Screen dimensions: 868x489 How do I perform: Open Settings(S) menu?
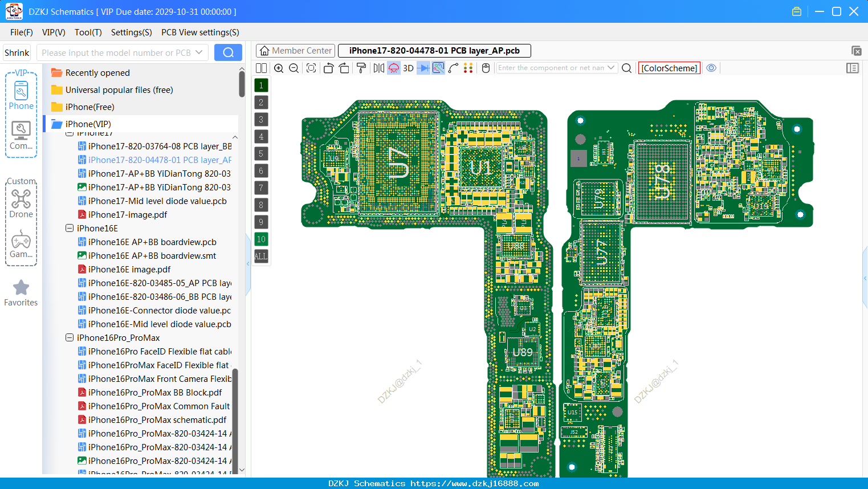coord(132,32)
